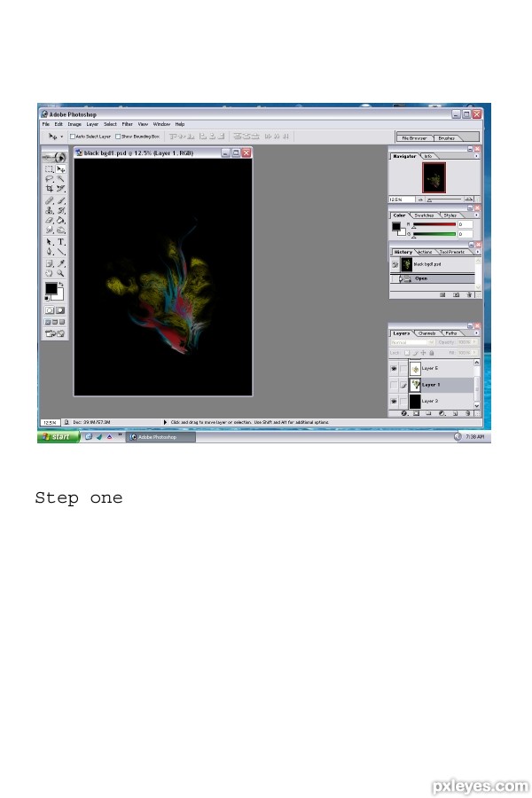This screenshot has height=798, width=532.
Task: Select the Magic Wand tool
Action: click(x=60, y=179)
